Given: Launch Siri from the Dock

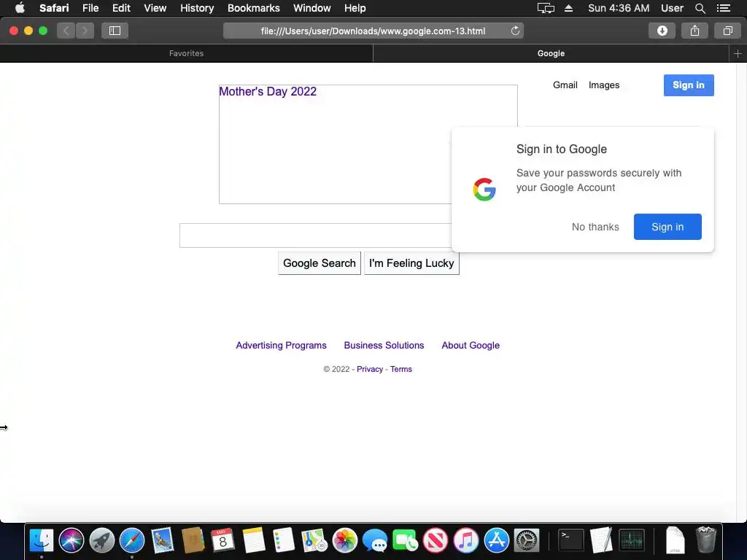Looking at the screenshot, I should tap(71, 540).
